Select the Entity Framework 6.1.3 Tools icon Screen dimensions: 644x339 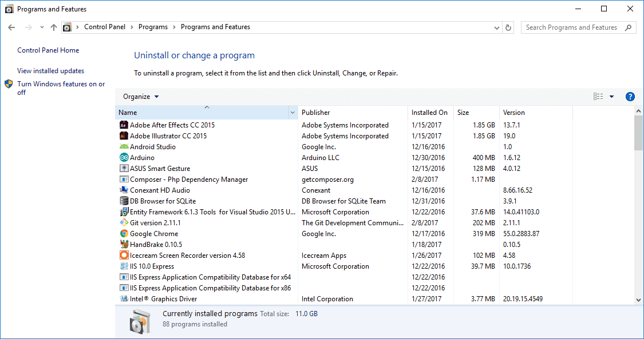coord(124,212)
